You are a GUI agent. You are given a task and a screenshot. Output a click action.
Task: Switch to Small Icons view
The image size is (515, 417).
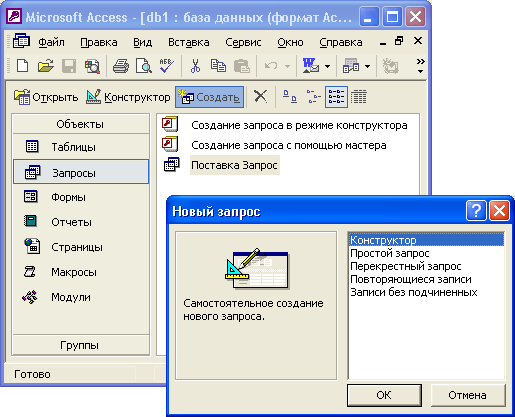pos(313,97)
